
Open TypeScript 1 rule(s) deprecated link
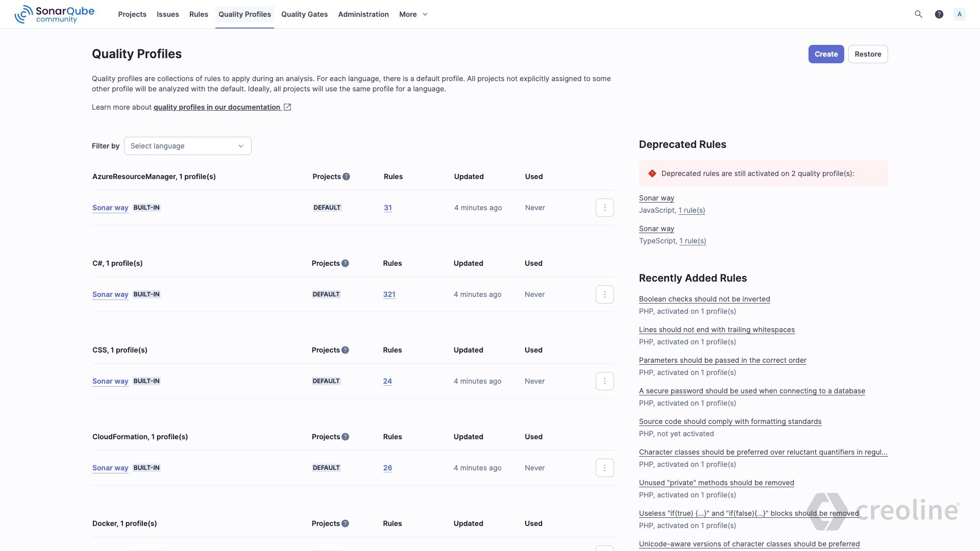point(693,241)
